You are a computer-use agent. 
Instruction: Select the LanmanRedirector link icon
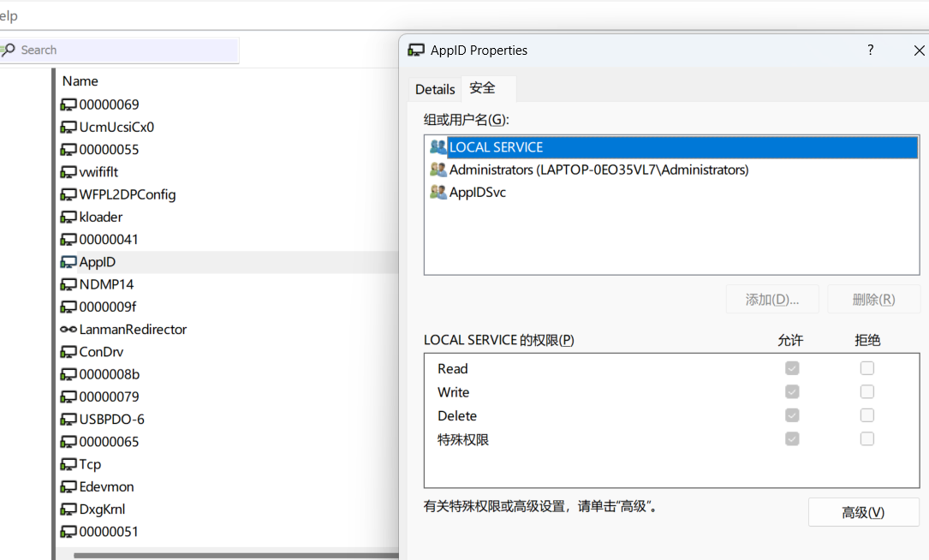coord(68,330)
